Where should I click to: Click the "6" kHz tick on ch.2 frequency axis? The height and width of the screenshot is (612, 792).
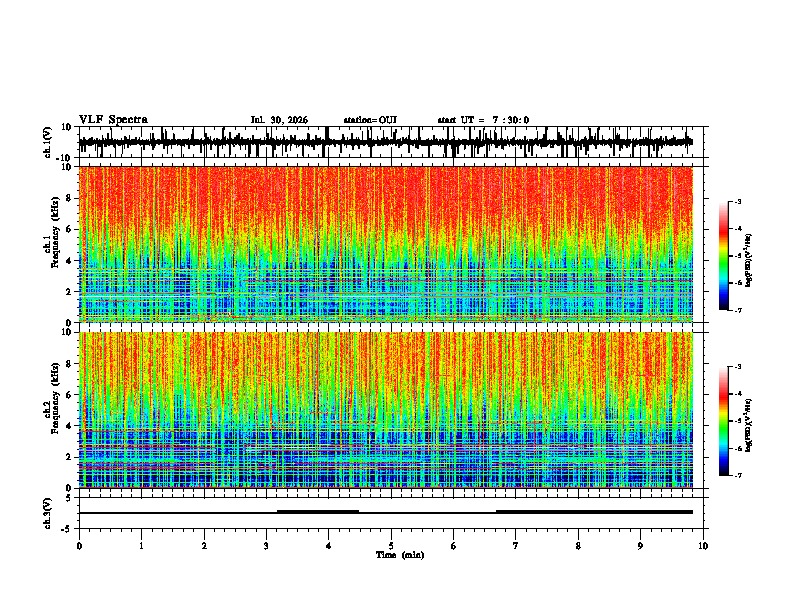pyautogui.click(x=70, y=394)
